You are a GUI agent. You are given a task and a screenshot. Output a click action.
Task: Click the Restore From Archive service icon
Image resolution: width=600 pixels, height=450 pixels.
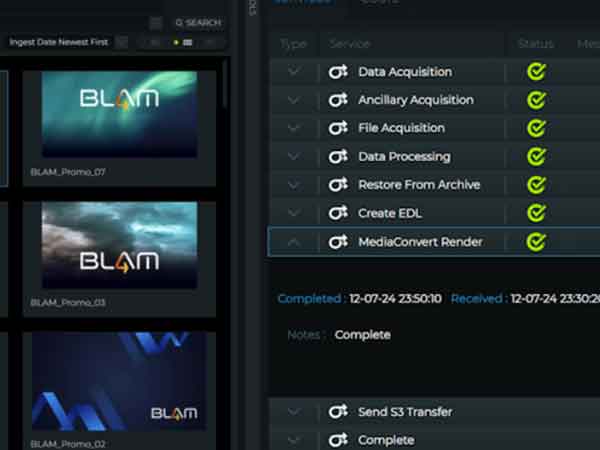coord(338,185)
